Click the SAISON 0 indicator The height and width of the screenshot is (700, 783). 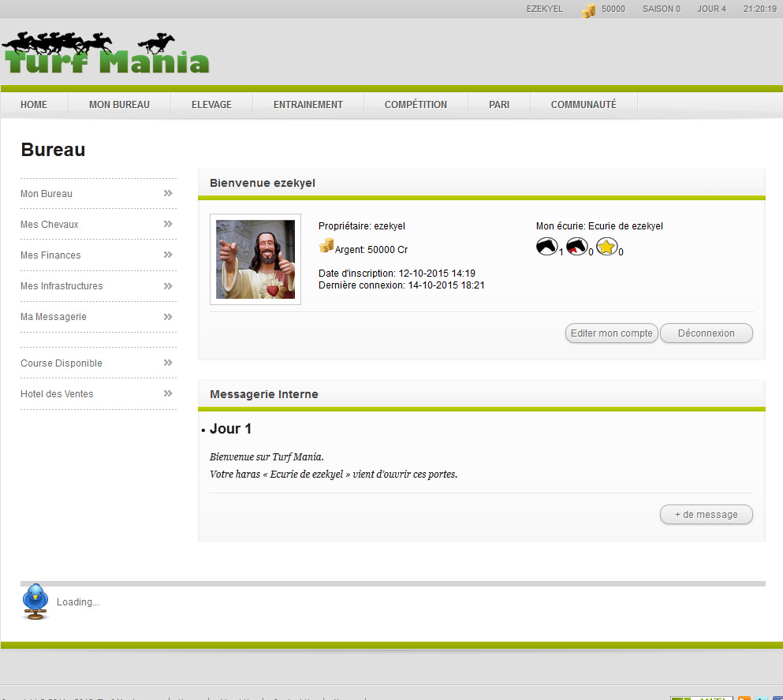pos(661,9)
